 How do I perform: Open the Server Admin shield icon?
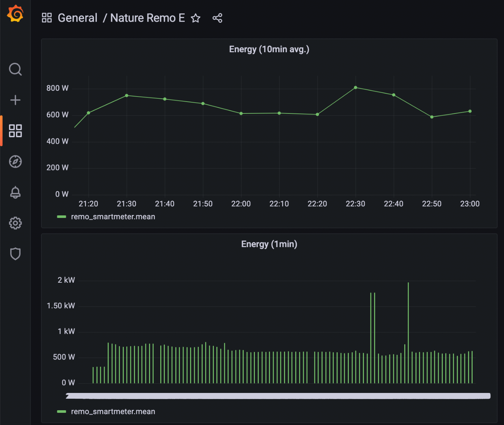pyautogui.click(x=15, y=254)
